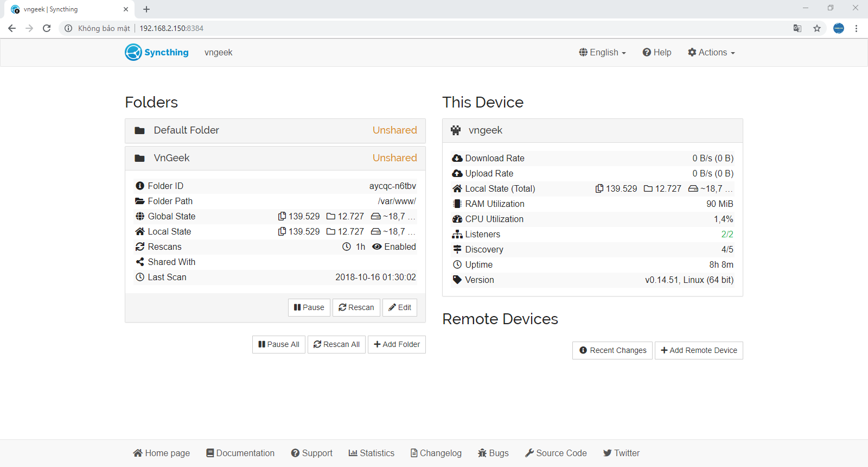This screenshot has width=868, height=467.
Task: Click Rescan All button
Action: pyautogui.click(x=336, y=344)
